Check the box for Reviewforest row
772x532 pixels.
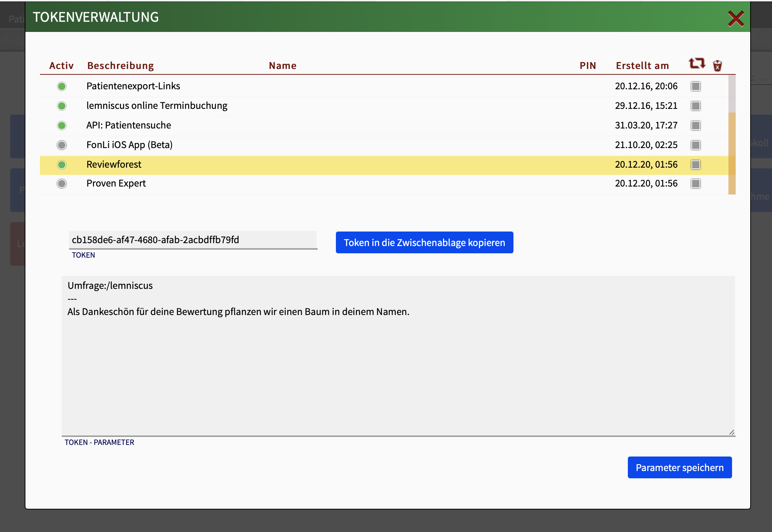tap(696, 165)
